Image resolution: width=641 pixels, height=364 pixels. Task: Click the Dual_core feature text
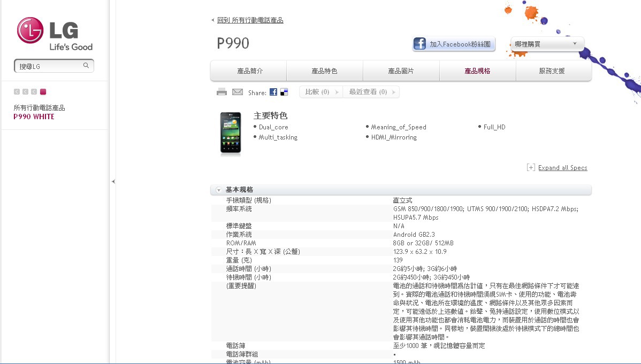click(x=273, y=127)
